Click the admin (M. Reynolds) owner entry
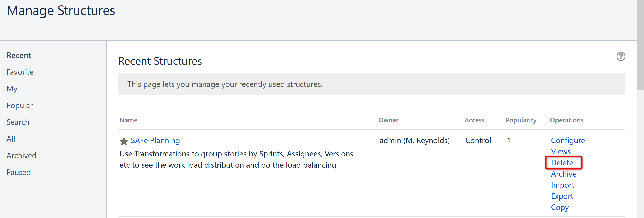The width and height of the screenshot is (644, 218). [x=414, y=140]
